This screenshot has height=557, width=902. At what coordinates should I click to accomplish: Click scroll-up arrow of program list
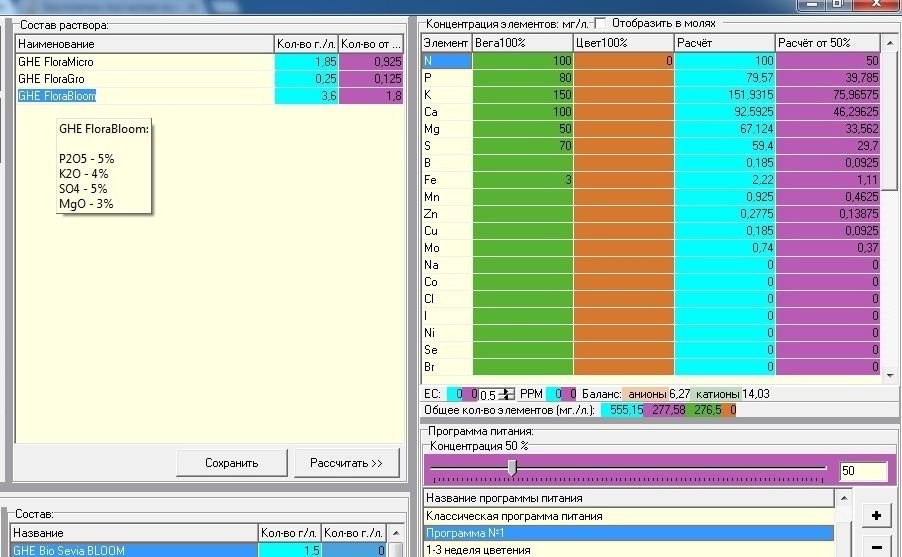coord(843,498)
